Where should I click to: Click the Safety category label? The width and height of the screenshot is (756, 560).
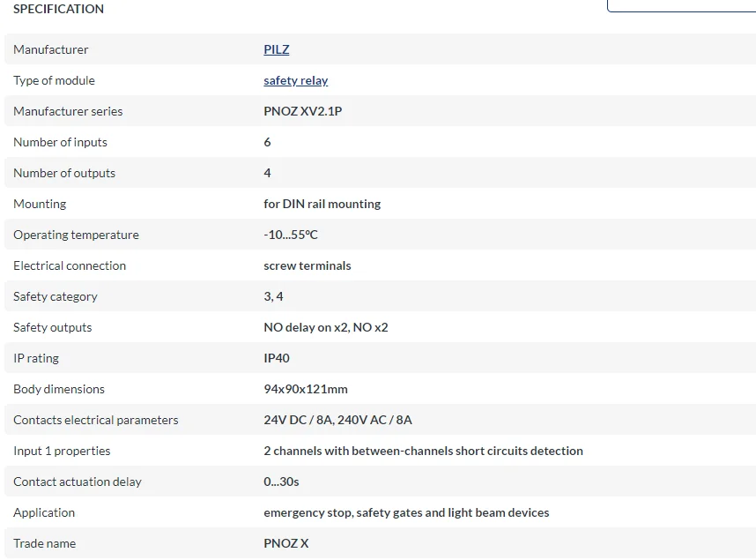(56, 296)
